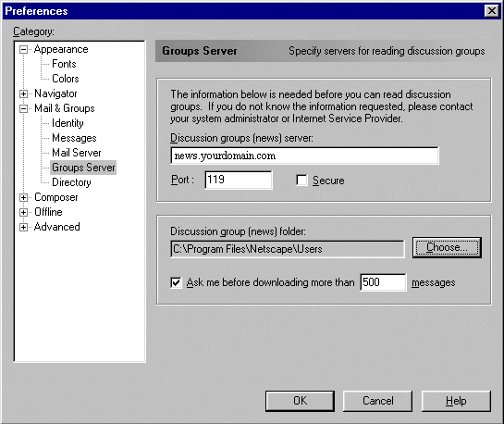Open Help for this dialog
The image size is (504, 424).
coord(456,401)
